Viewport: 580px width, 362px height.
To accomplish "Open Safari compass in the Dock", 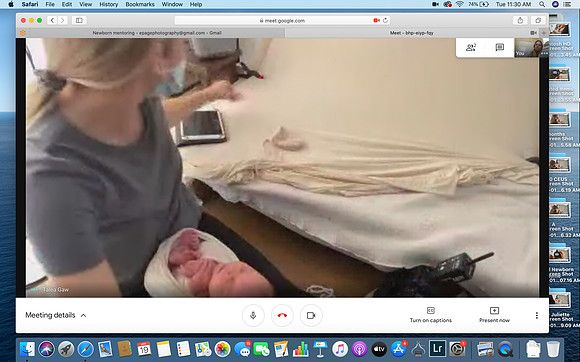I will [x=85, y=349].
